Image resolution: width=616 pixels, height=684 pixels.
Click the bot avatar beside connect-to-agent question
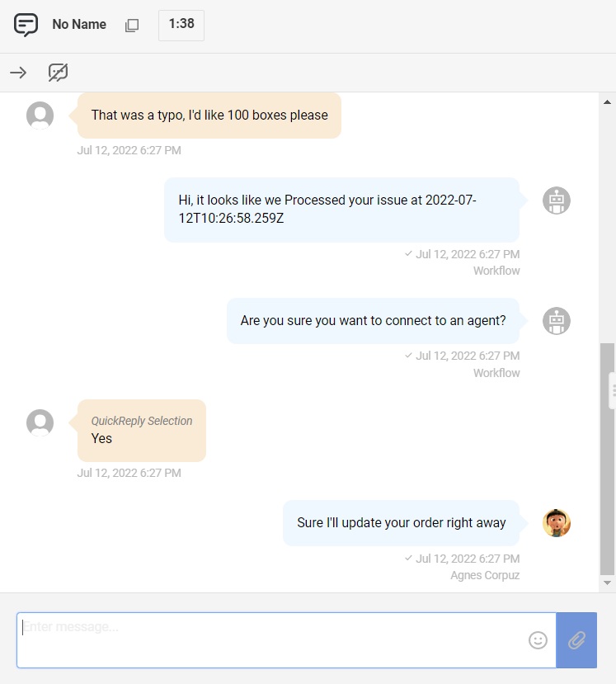(557, 321)
